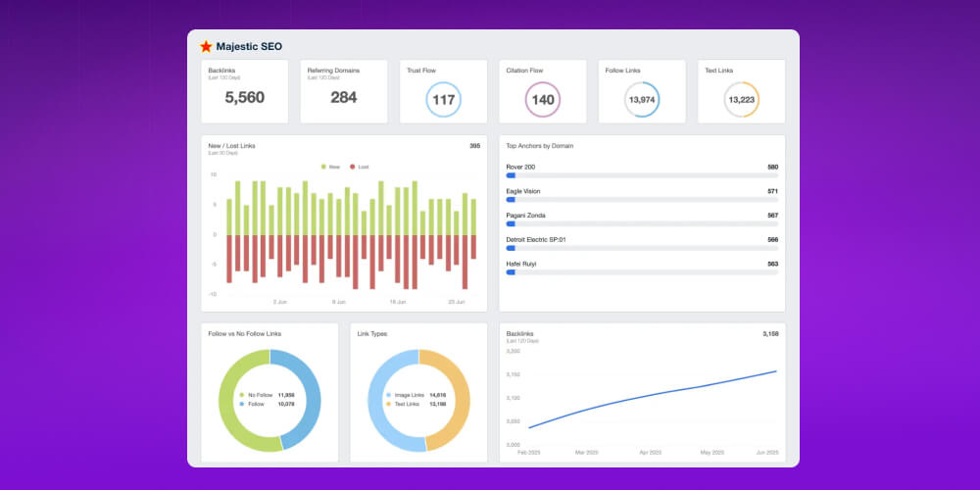Click the Detroit Electric SP:01 anchor label

point(536,239)
